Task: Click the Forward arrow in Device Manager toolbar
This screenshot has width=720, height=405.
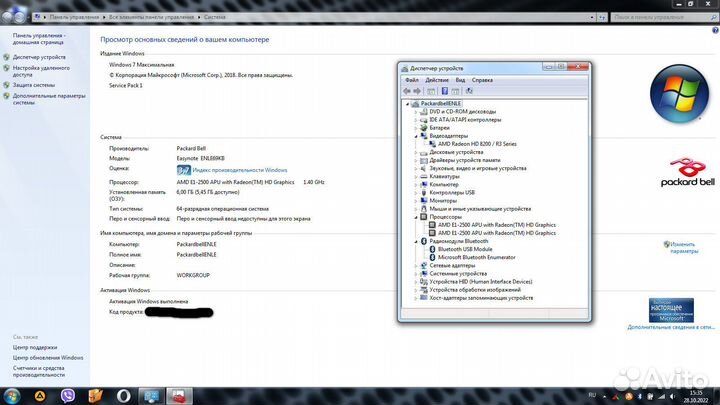Action: click(417, 91)
